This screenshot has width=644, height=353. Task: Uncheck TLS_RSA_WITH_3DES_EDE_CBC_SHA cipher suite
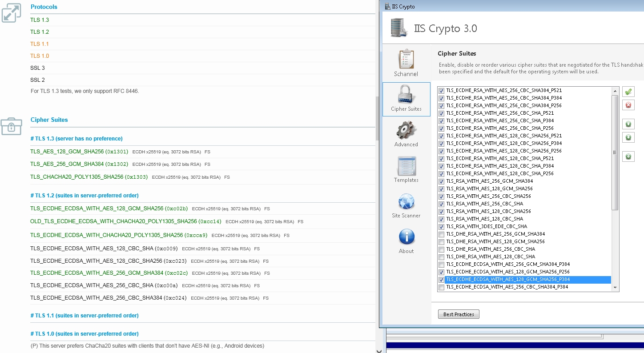click(441, 226)
